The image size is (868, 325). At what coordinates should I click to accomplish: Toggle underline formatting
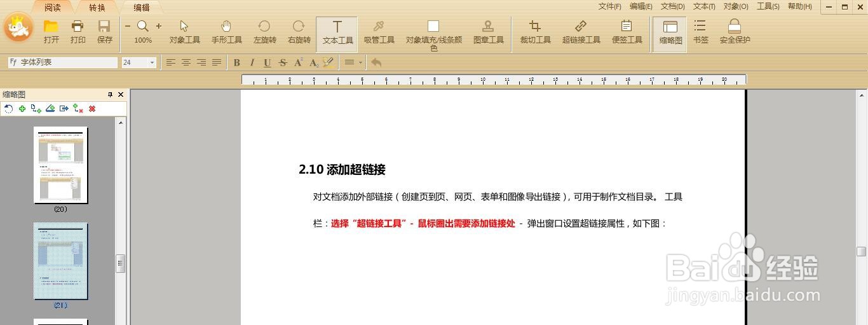pos(267,62)
